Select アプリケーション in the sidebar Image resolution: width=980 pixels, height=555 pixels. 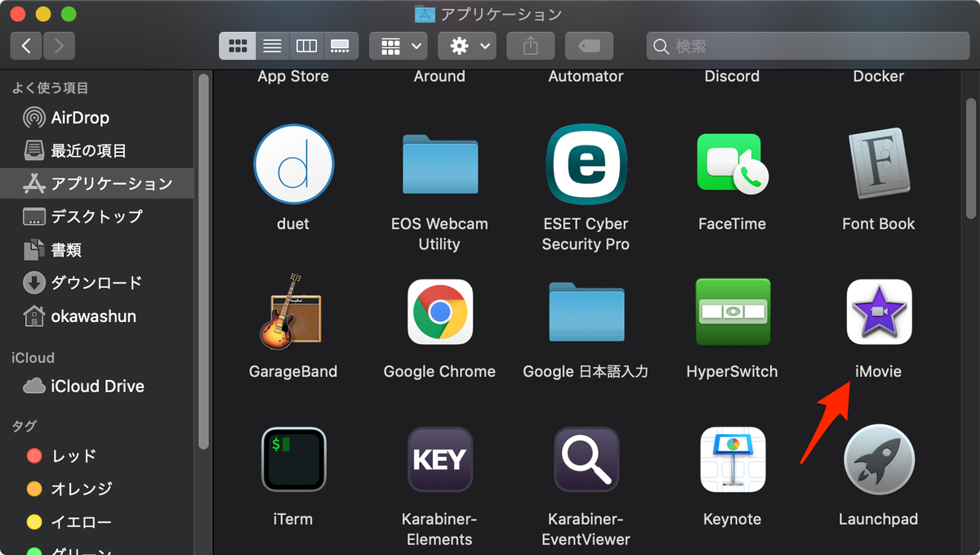(x=96, y=183)
